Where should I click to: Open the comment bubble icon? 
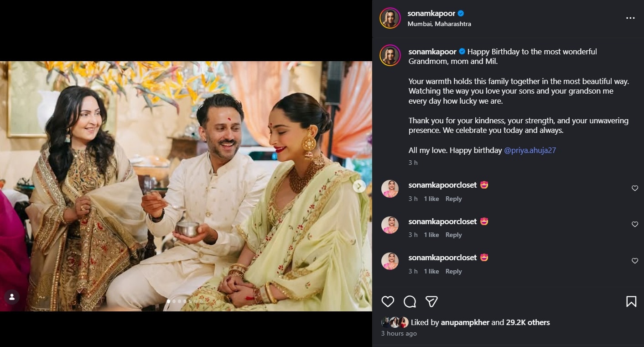(410, 301)
